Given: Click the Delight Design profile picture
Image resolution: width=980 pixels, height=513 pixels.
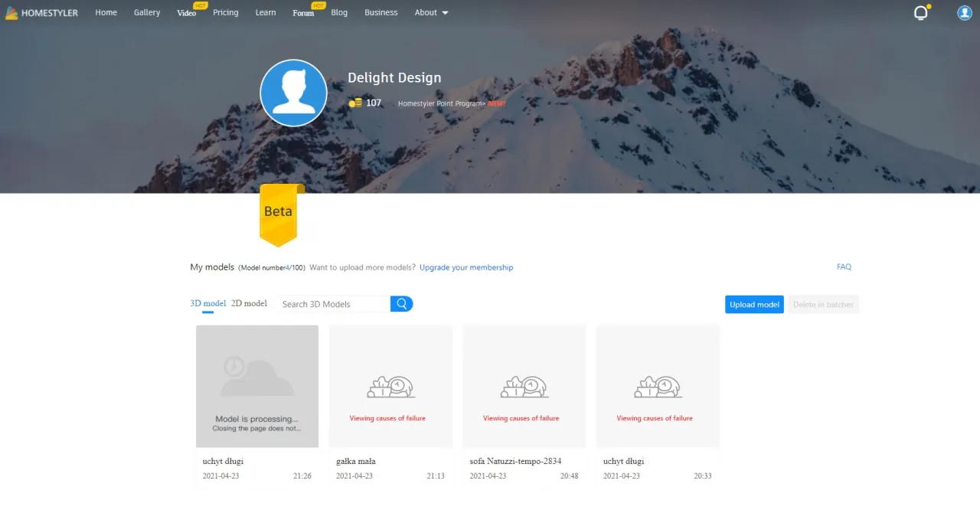Looking at the screenshot, I should 294,93.
